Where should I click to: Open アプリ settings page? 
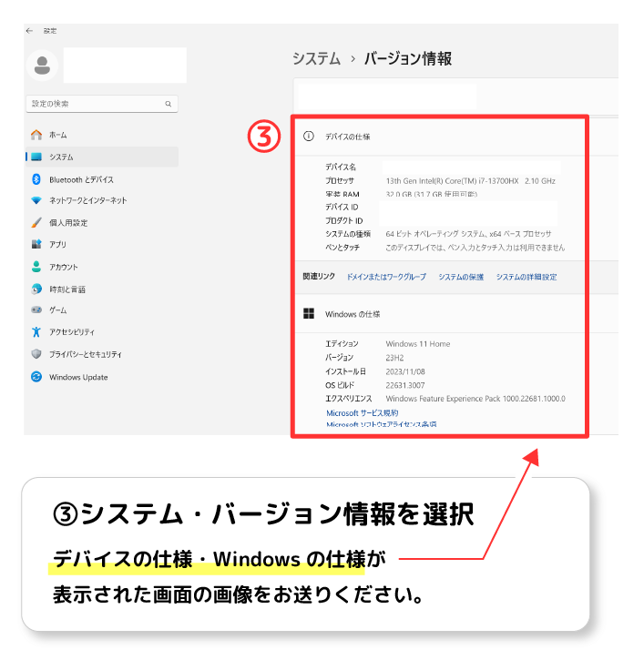point(57,245)
